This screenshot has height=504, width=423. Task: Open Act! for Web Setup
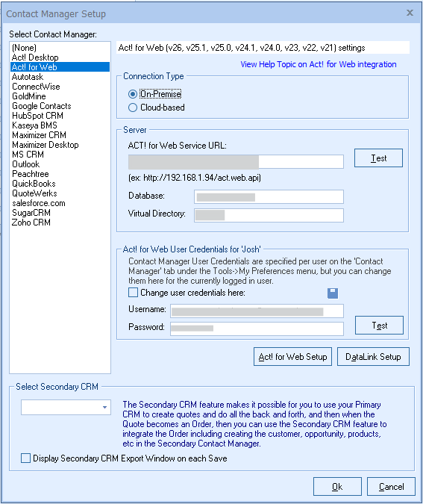292,356
